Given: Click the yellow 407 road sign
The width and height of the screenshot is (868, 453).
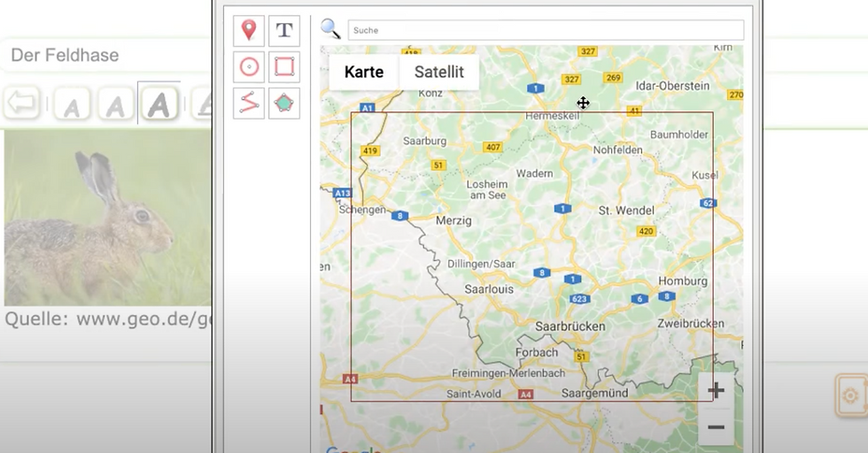Looking at the screenshot, I should click(x=492, y=147).
